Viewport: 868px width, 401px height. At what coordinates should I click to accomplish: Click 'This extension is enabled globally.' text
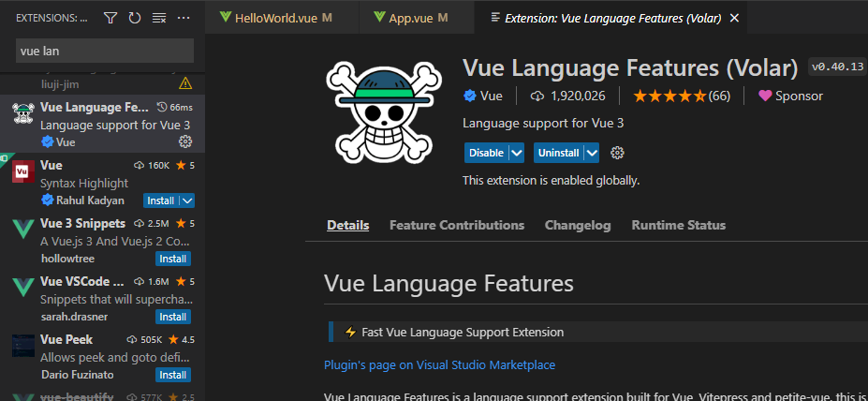coord(551,181)
